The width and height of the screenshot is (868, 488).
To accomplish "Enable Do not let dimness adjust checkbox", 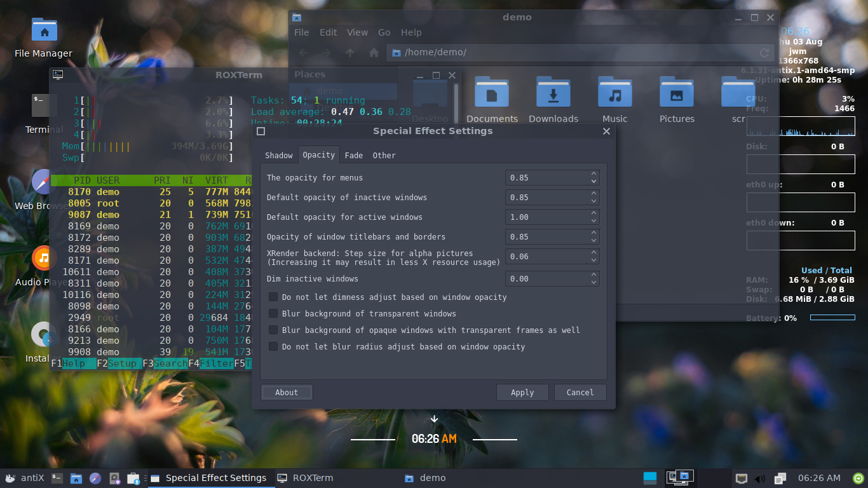I will coord(273,297).
